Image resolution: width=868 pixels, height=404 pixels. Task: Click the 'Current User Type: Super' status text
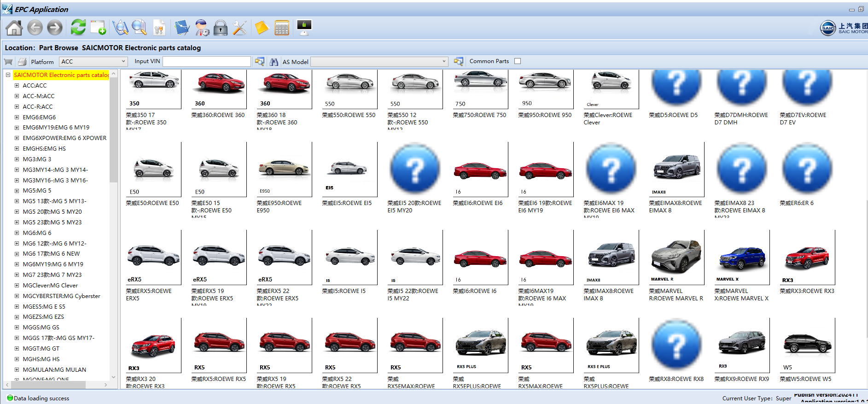pyautogui.click(x=757, y=398)
